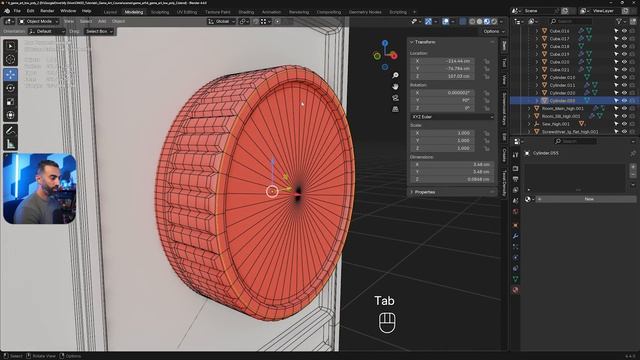
Task: Open the File menu
Action: coord(17,11)
